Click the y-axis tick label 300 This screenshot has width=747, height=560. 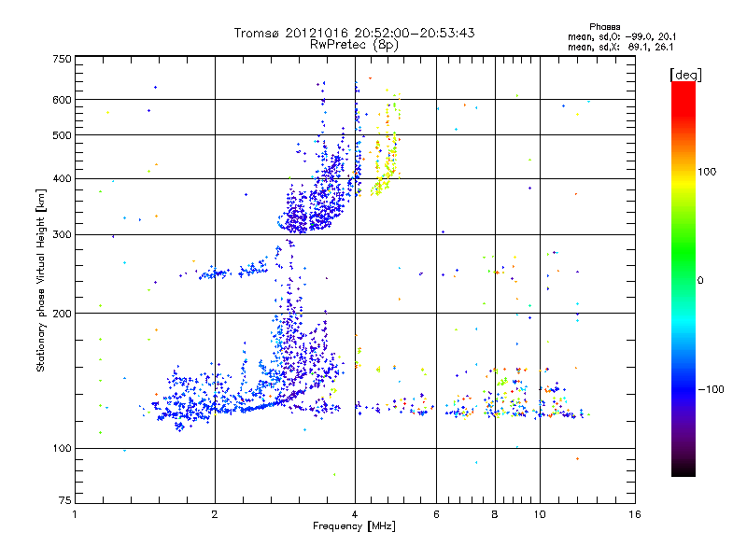pos(62,235)
